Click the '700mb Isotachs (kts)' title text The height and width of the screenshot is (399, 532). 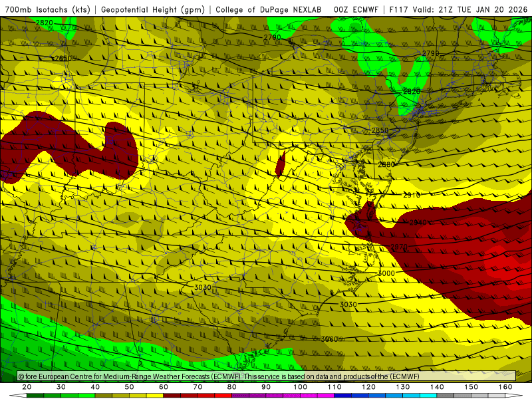click(47, 9)
